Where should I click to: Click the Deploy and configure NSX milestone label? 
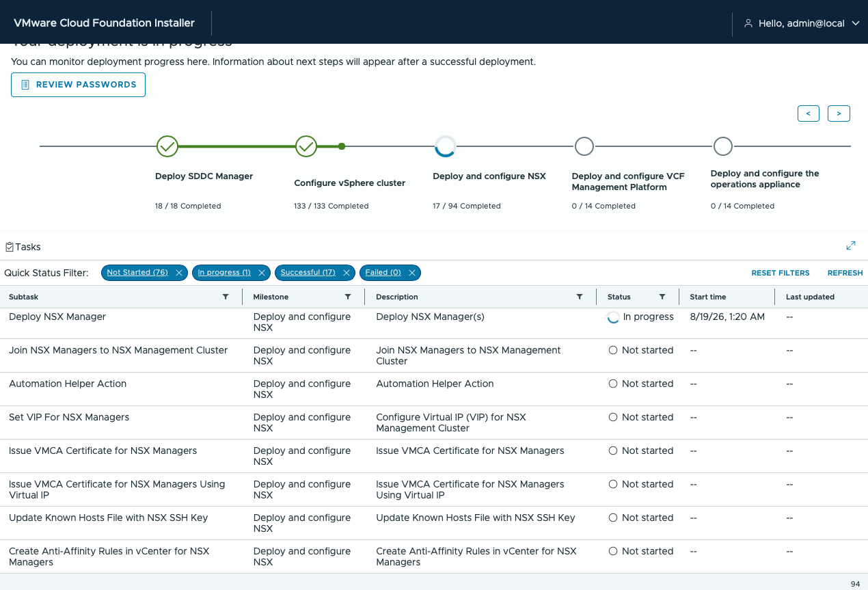489,176
